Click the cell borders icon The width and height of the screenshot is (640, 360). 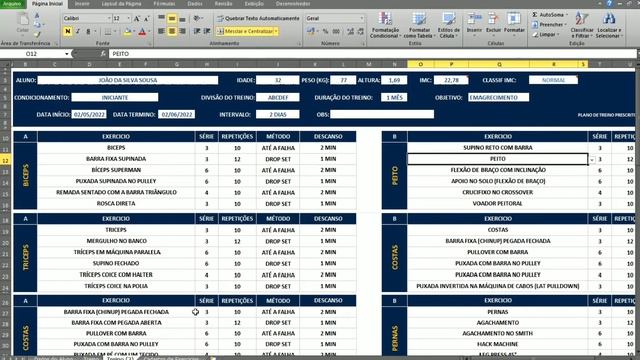(108, 31)
